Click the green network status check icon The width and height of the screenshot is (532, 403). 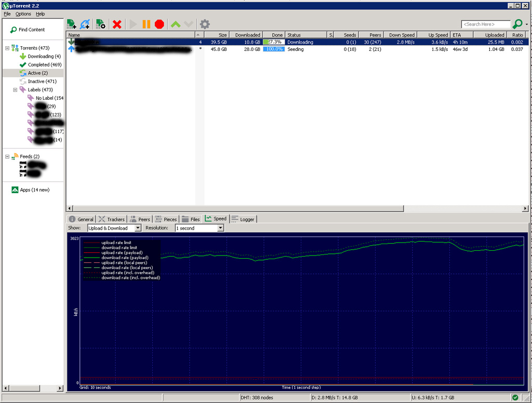pos(515,398)
